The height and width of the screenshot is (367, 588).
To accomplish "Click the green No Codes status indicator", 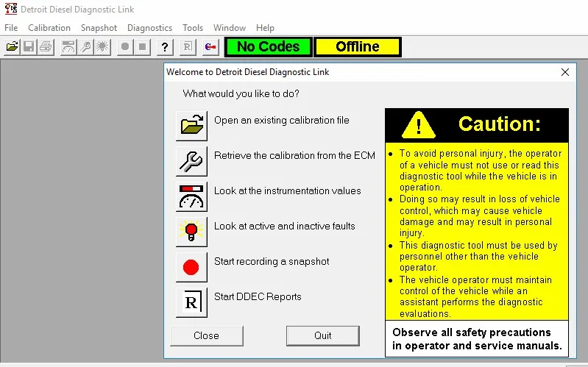I will (268, 47).
